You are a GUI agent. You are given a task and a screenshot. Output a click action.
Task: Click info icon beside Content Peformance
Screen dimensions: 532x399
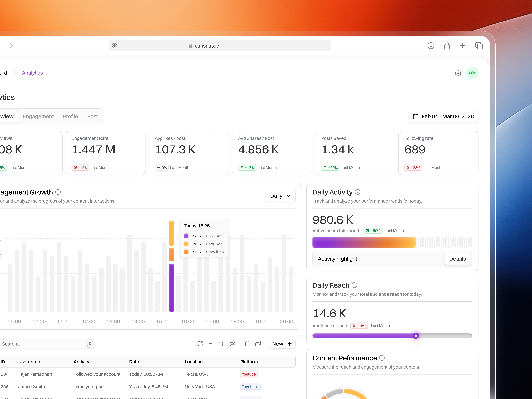(382, 358)
